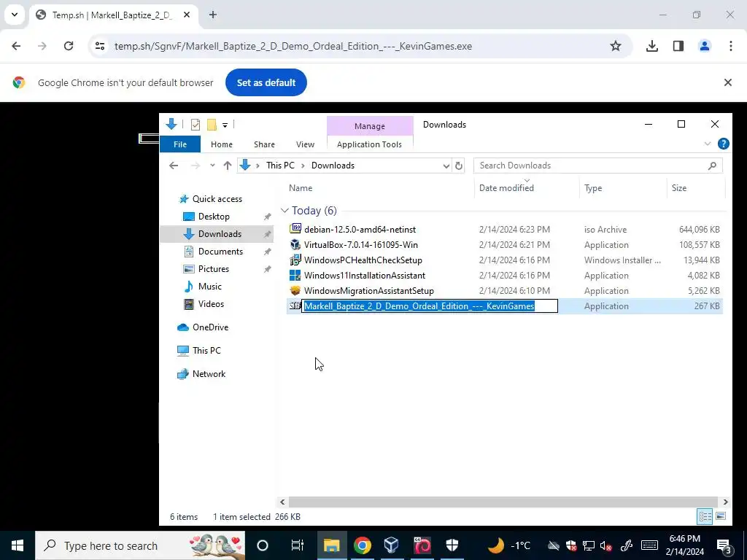Screen dimensions: 747x560
Task: Open Quick access in navigation pane
Action: click(217, 199)
